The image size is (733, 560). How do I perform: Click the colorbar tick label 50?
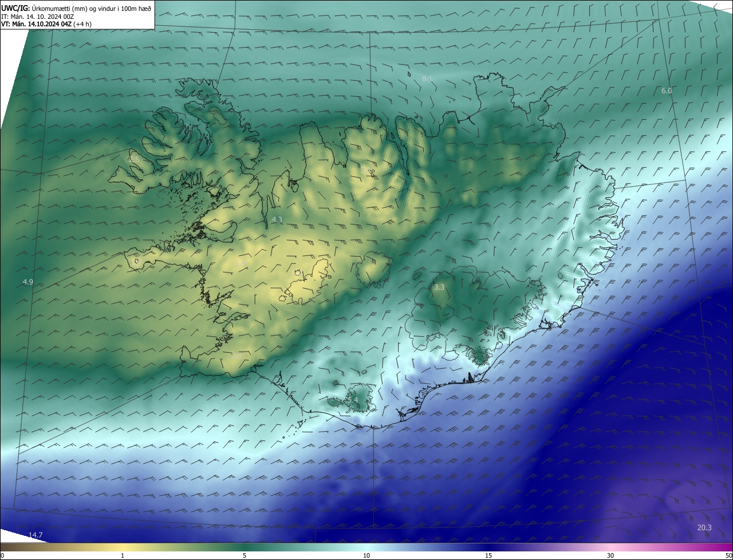click(728, 555)
